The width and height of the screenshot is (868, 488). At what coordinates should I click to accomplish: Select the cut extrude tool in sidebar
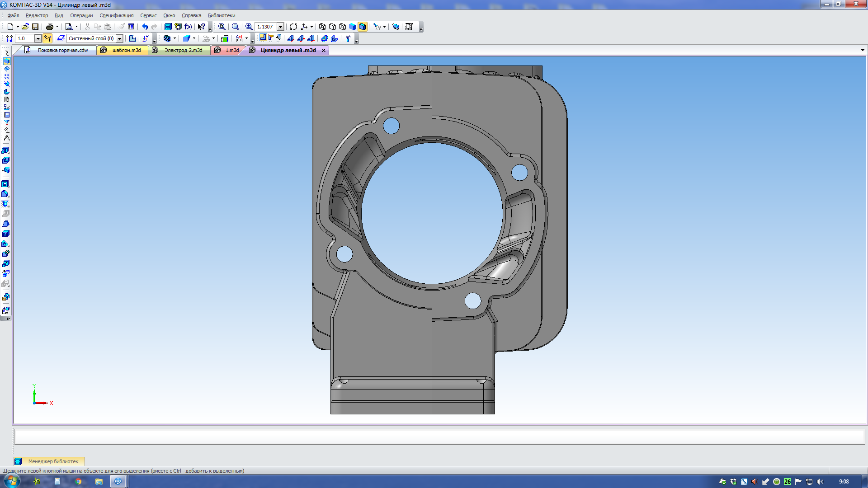click(x=5, y=184)
